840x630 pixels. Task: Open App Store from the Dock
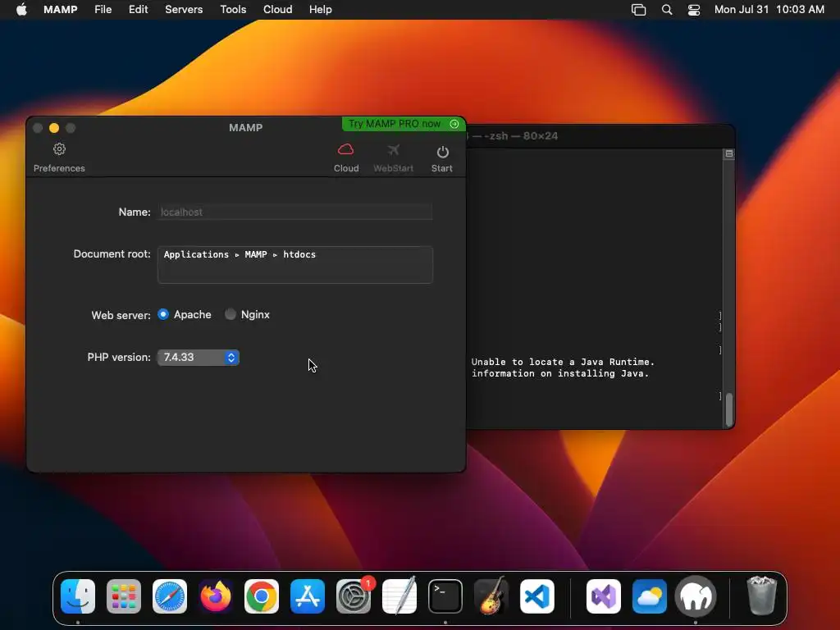(x=308, y=596)
